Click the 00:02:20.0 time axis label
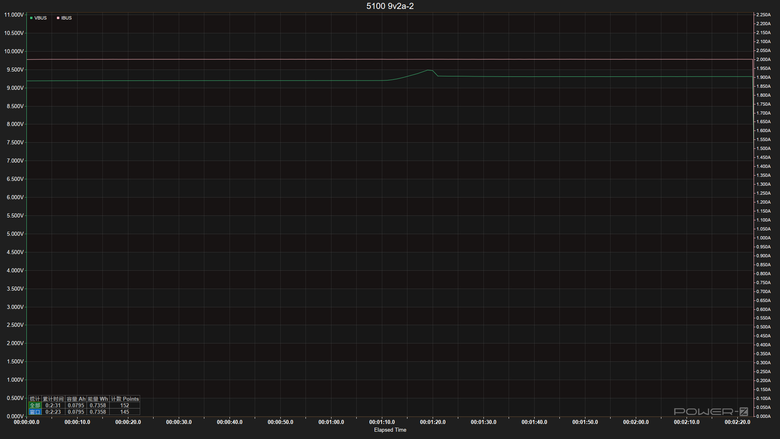This screenshot has height=439, width=780. (x=737, y=422)
